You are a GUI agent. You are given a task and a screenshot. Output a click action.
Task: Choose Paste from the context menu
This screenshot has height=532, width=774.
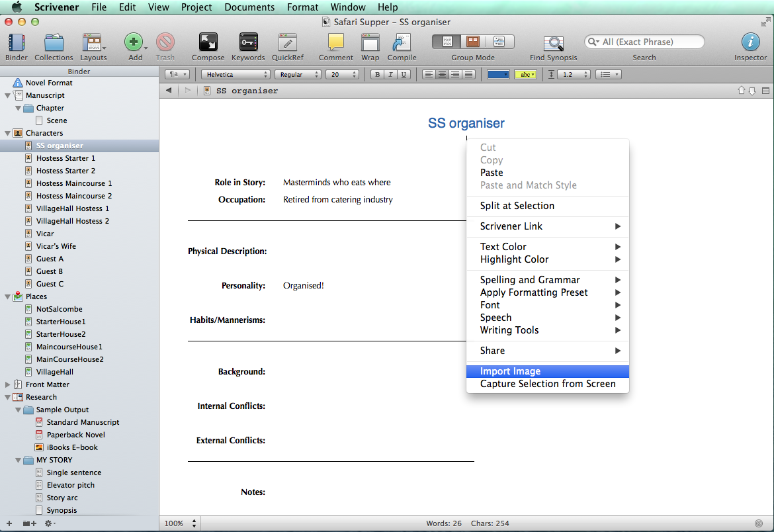click(548, 173)
